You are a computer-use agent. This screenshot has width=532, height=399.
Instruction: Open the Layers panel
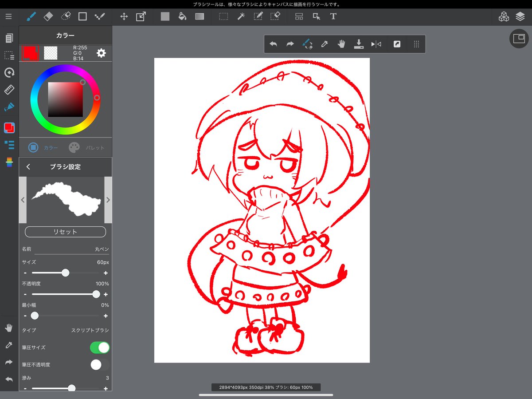tap(520, 17)
